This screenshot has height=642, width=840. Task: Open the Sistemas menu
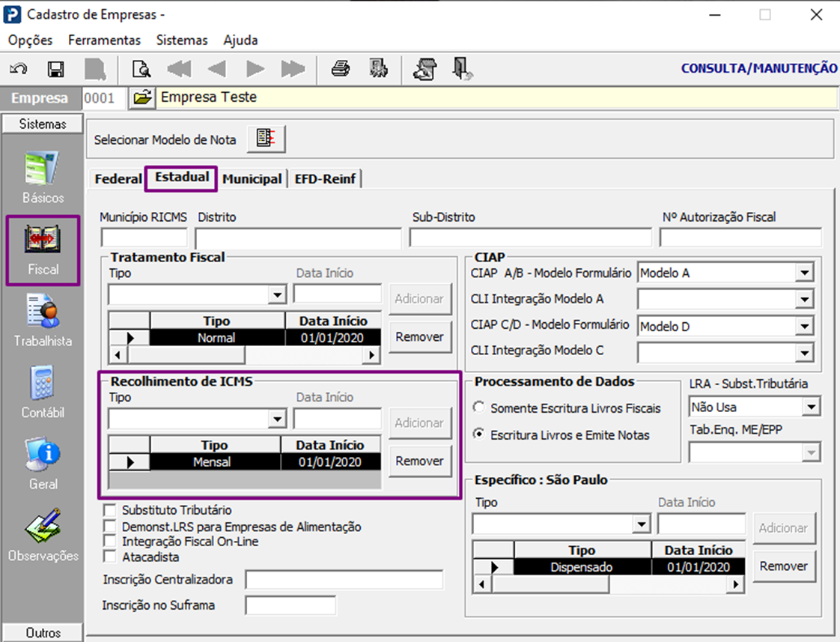(x=182, y=40)
